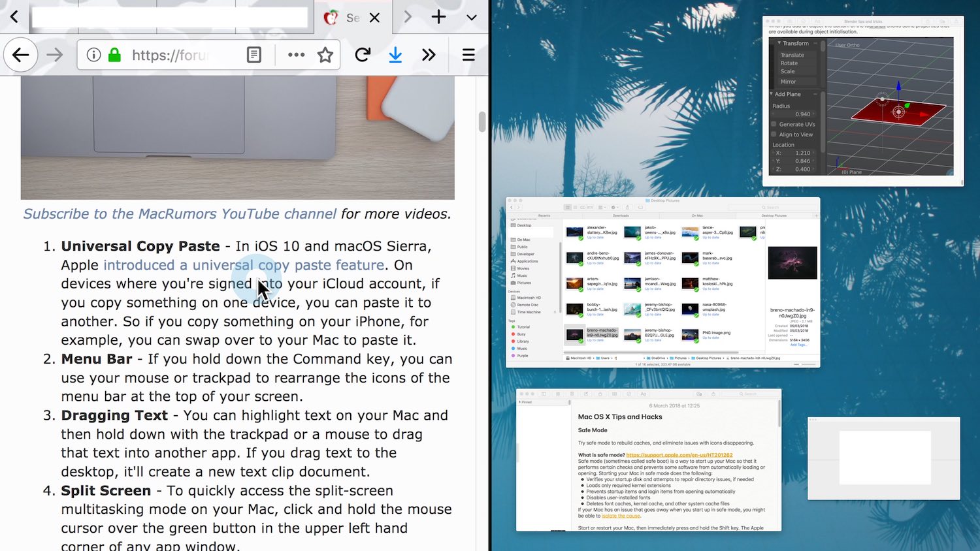Add a new Finder tab with the plus

817,215
